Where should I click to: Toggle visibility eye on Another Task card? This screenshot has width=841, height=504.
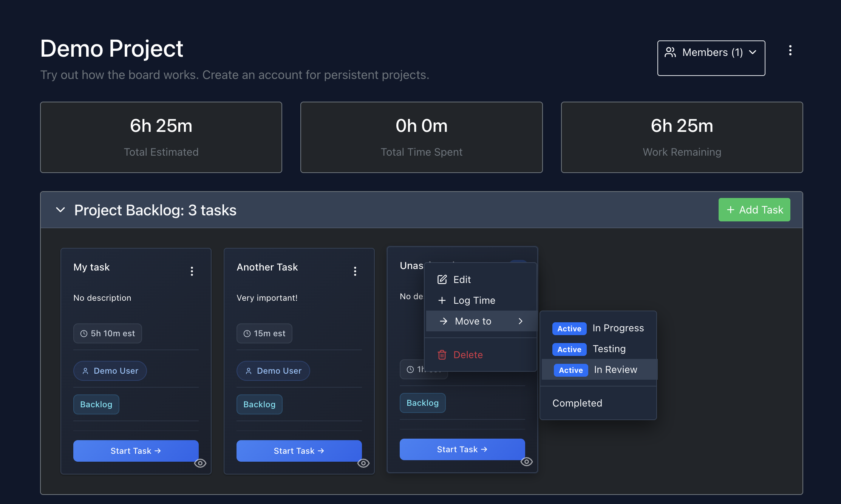click(364, 463)
